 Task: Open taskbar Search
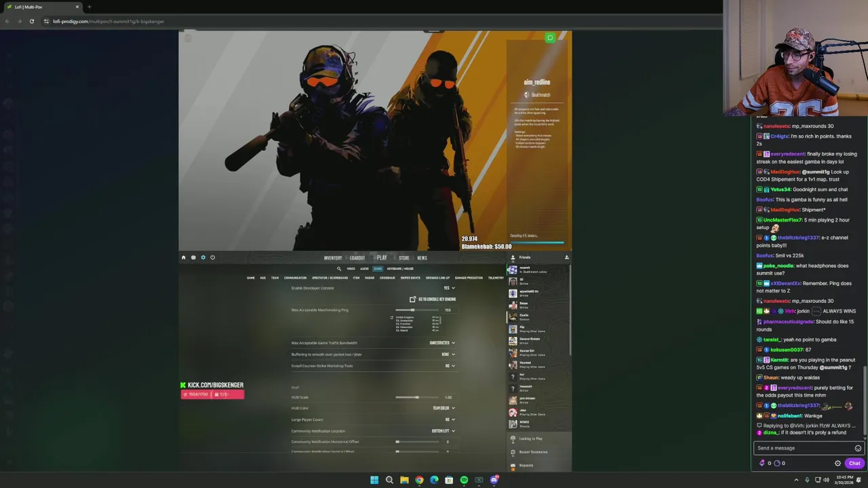click(x=389, y=480)
